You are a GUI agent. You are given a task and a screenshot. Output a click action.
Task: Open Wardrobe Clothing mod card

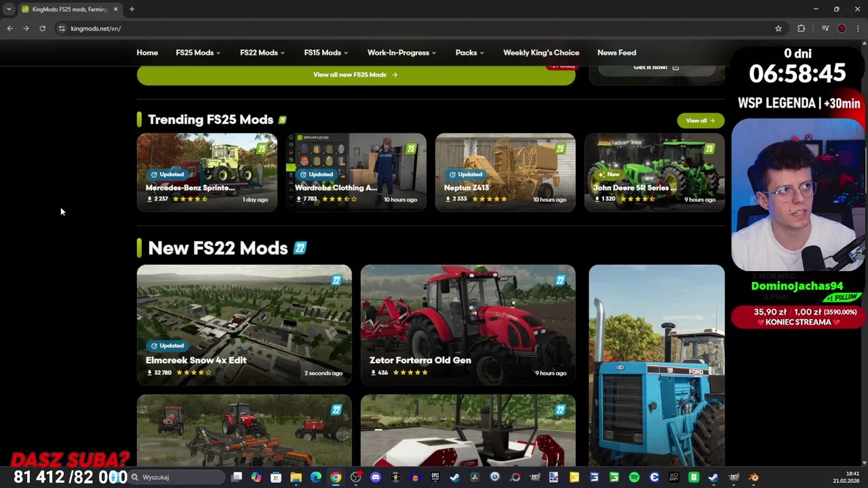[356, 172]
